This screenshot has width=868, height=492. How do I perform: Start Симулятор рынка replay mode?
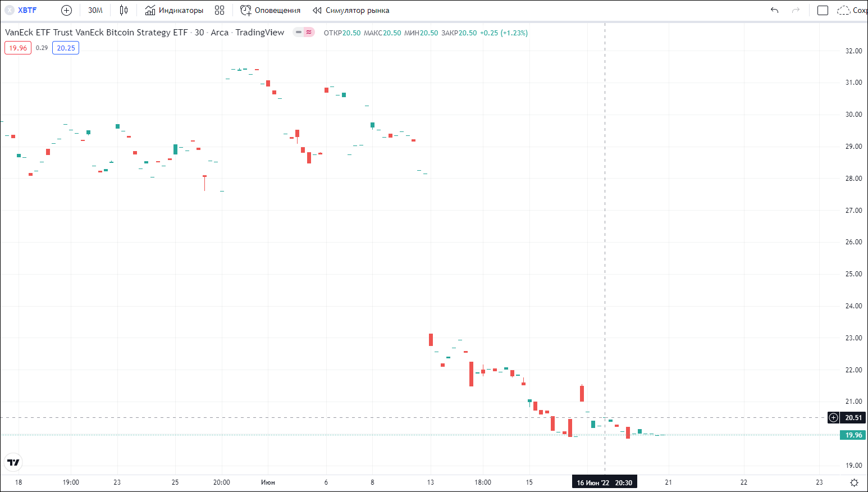coord(351,10)
